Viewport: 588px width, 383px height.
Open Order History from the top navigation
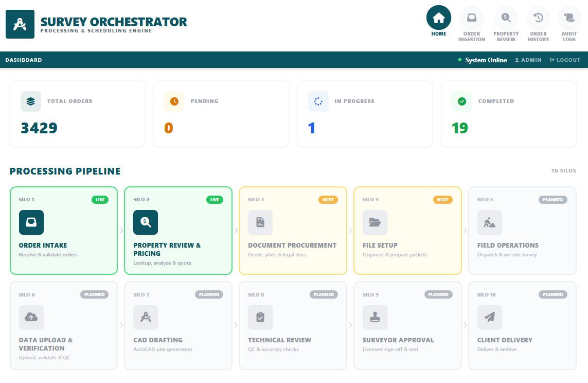[x=538, y=23]
